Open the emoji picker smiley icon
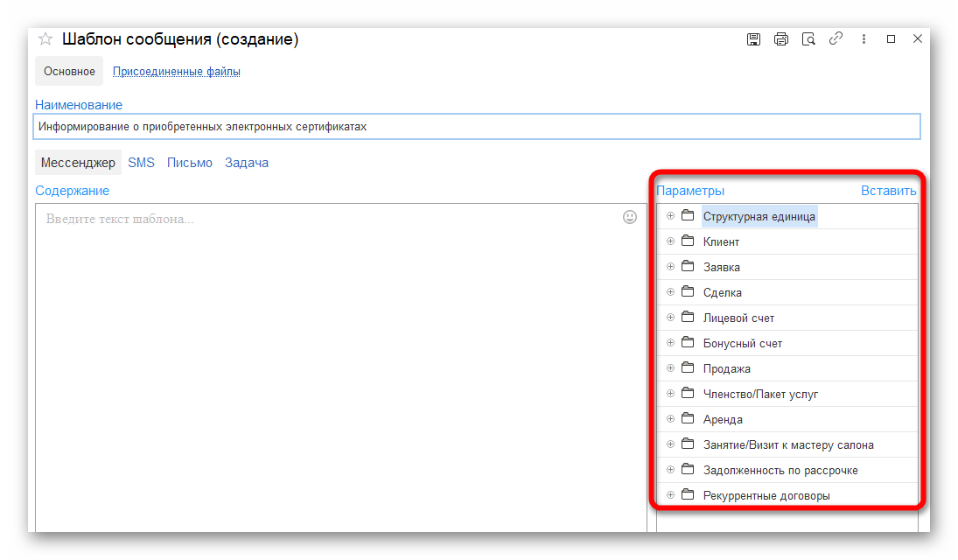The image size is (958, 560). [630, 217]
